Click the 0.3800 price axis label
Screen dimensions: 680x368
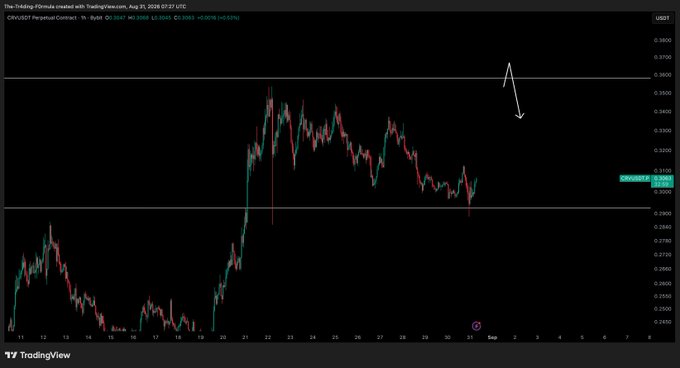tap(662, 40)
